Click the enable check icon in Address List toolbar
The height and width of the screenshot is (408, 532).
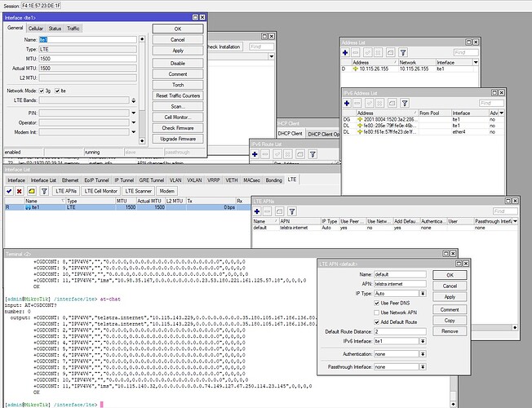click(368, 52)
